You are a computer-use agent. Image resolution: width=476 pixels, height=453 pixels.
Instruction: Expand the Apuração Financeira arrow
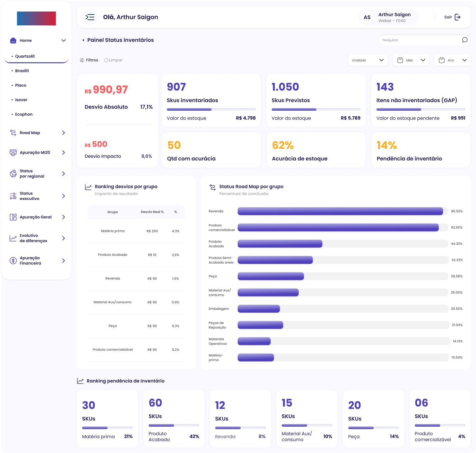click(x=64, y=261)
